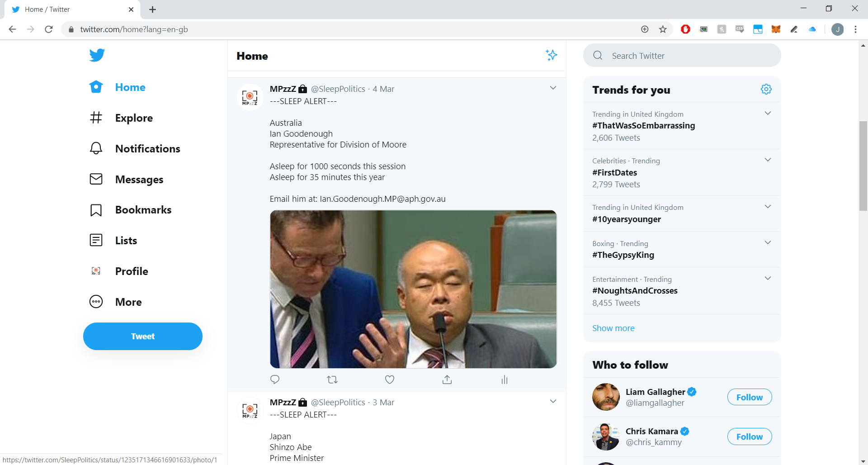
Task: Click the Twitter bird logo
Action: [x=97, y=55]
